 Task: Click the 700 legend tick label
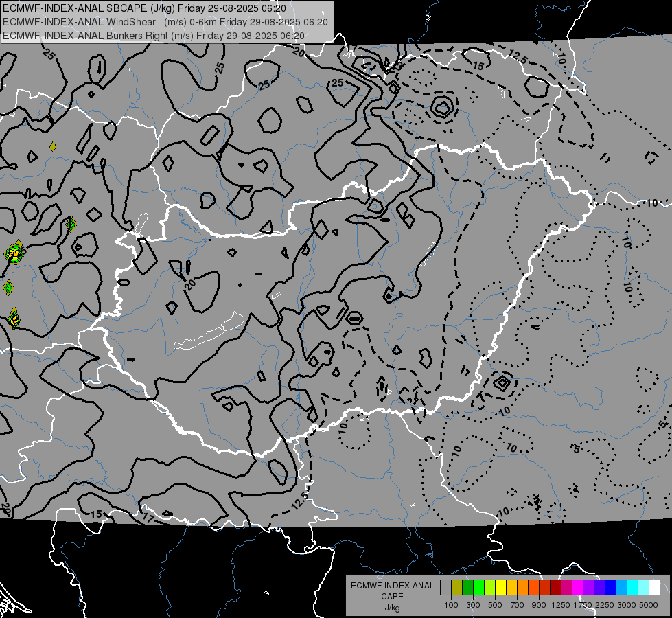coord(518,605)
